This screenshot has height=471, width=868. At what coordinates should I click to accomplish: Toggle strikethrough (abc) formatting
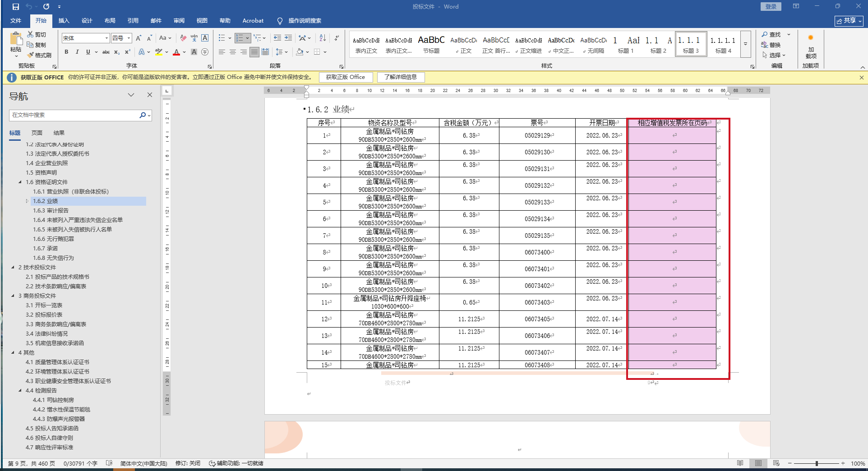(106, 52)
